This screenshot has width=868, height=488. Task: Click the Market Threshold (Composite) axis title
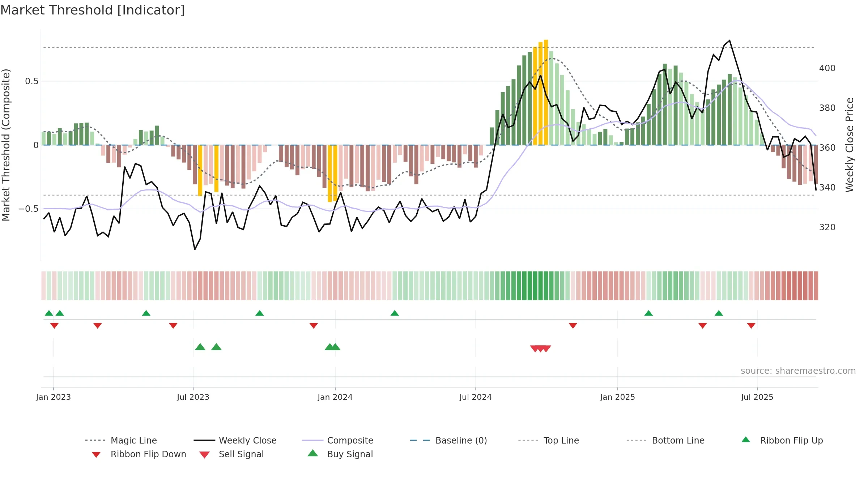pos(6,145)
